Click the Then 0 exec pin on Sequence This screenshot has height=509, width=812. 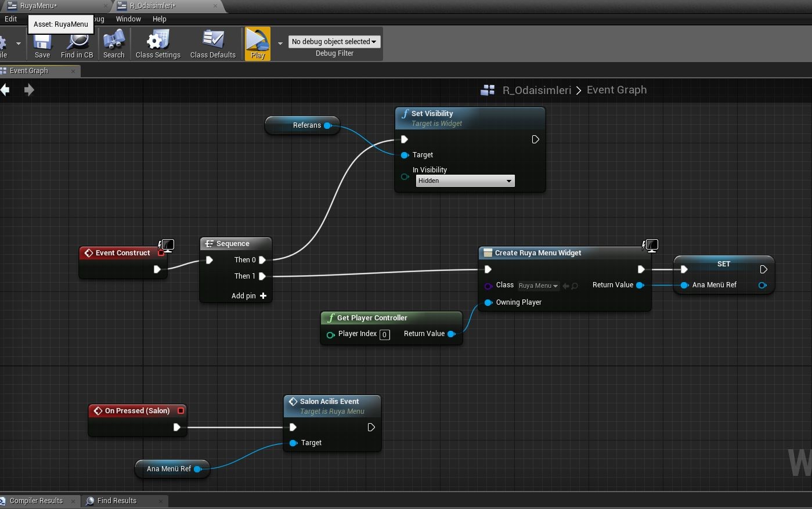(x=262, y=260)
